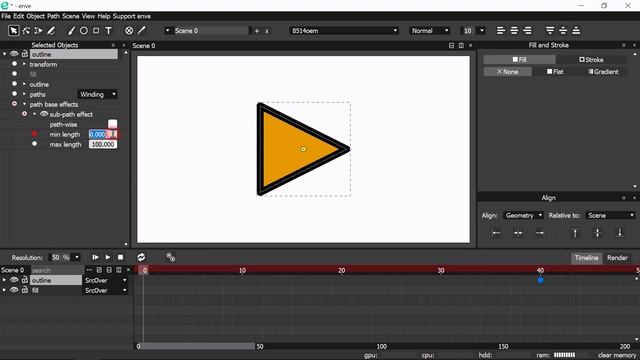Image resolution: width=640 pixels, height=360 pixels.
Task: Toggle loop playback icon
Action: [141, 257]
